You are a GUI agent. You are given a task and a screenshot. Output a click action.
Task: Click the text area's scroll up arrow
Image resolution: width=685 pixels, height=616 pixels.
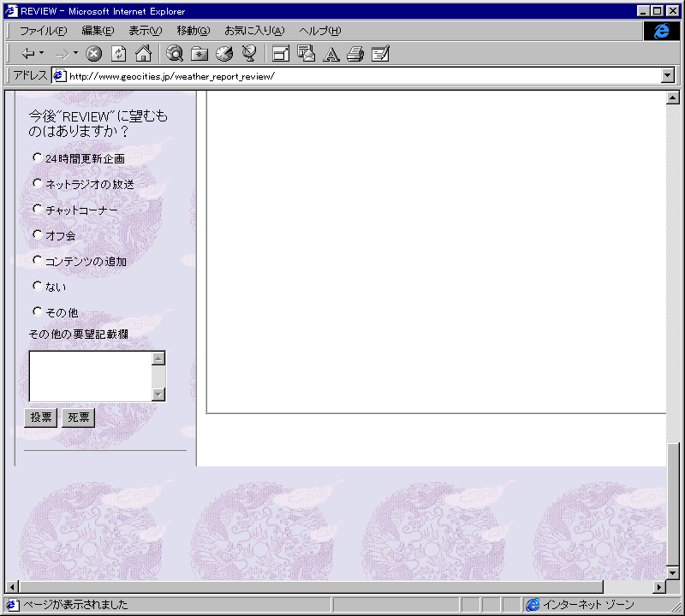(x=158, y=358)
